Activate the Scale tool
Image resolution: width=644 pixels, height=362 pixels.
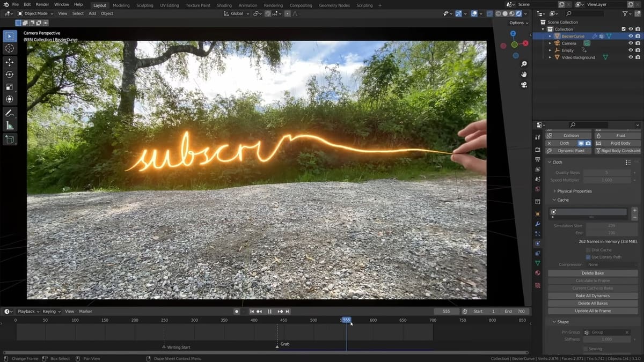[10, 86]
